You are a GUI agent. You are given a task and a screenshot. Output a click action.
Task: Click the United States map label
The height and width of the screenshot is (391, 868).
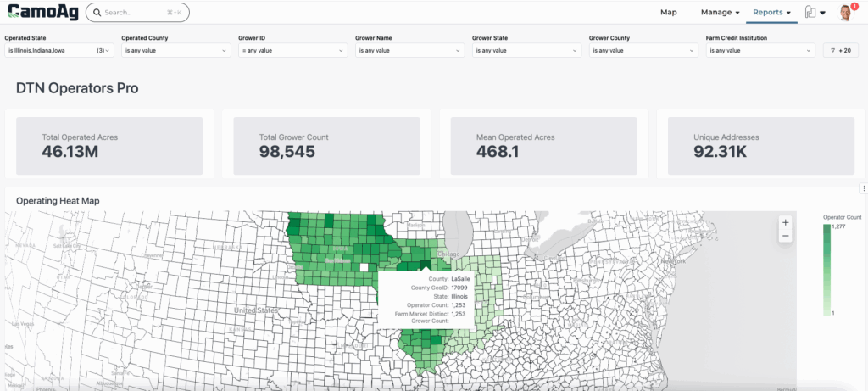point(255,310)
